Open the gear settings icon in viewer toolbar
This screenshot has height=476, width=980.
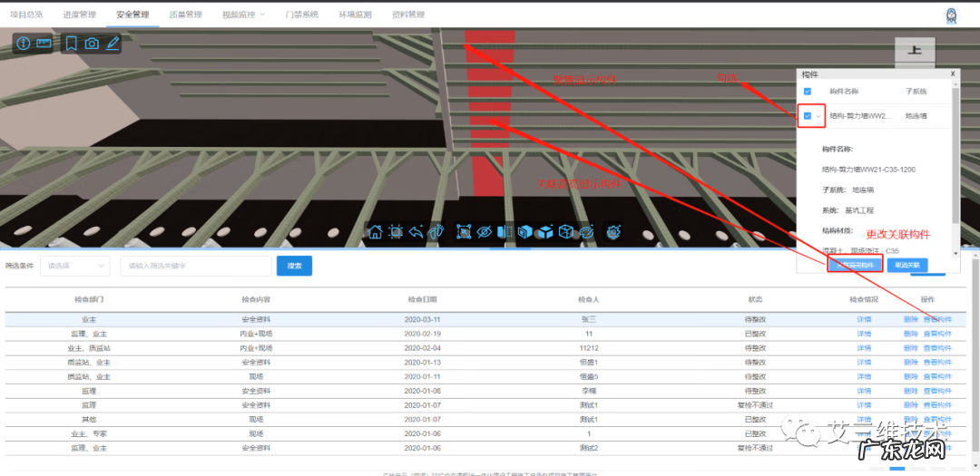tap(613, 232)
